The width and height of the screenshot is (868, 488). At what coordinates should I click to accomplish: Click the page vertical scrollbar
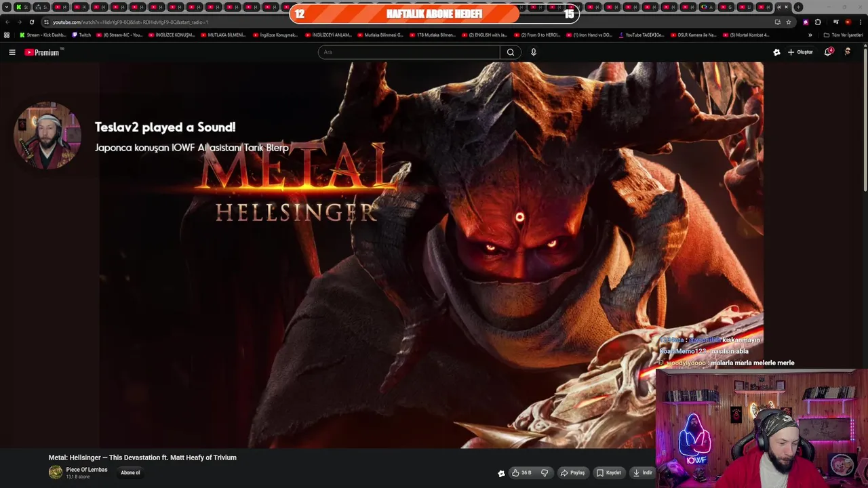tap(865, 119)
